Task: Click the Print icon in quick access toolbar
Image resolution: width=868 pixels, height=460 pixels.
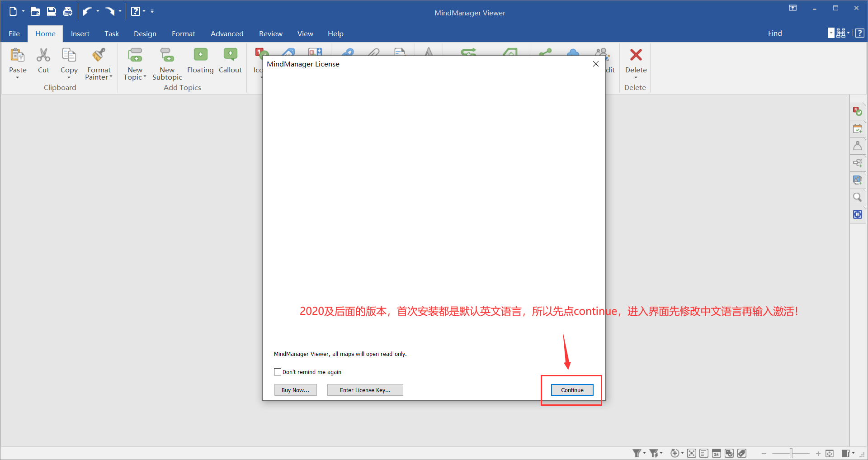Action: pos(68,11)
